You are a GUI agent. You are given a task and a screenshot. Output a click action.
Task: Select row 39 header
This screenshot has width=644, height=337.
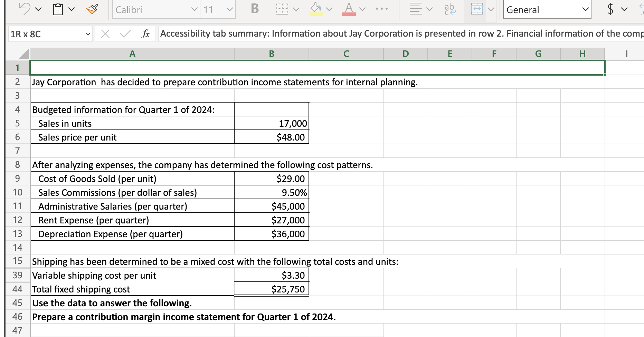(x=18, y=275)
